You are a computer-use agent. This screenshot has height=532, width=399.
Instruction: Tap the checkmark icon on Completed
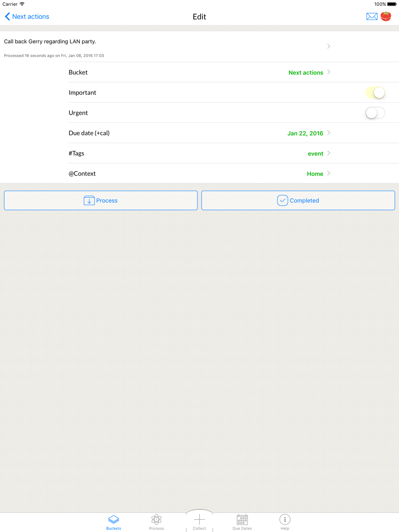point(282,200)
